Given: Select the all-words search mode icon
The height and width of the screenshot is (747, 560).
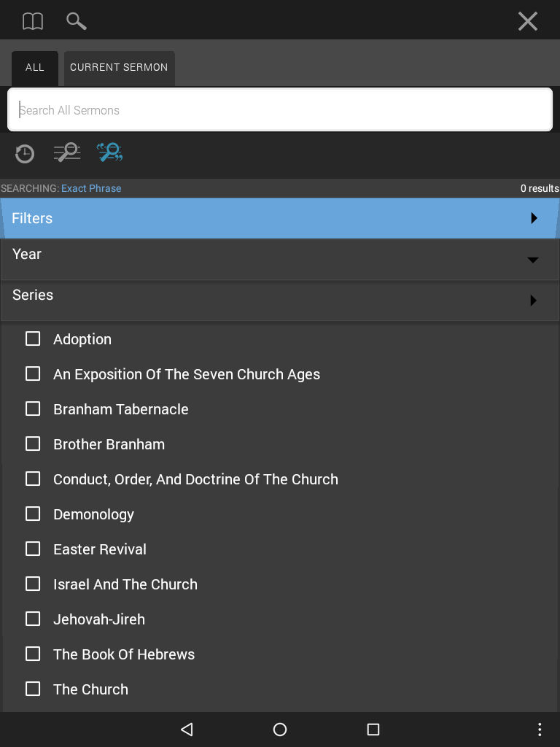Looking at the screenshot, I should click(x=67, y=152).
